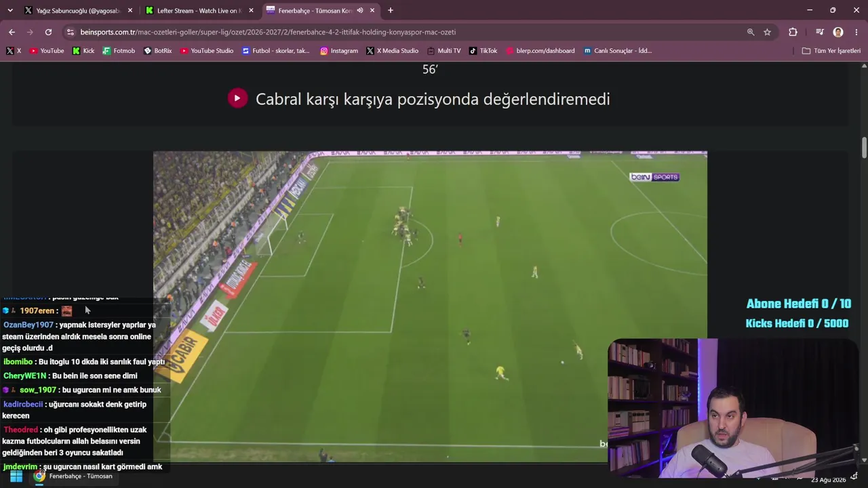868x488 pixels.
Task: Reload the beIN Sports page
Action: pyautogui.click(x=48, y=32)
